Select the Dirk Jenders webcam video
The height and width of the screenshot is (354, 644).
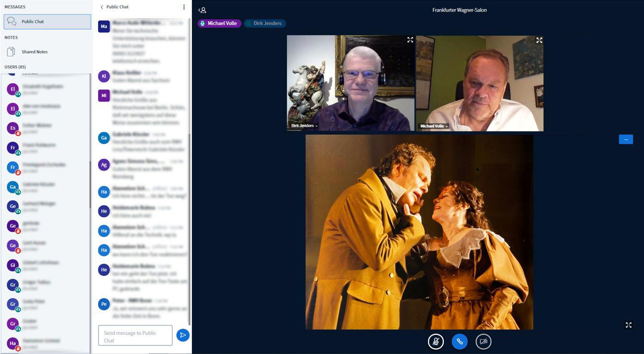point(350,83)
